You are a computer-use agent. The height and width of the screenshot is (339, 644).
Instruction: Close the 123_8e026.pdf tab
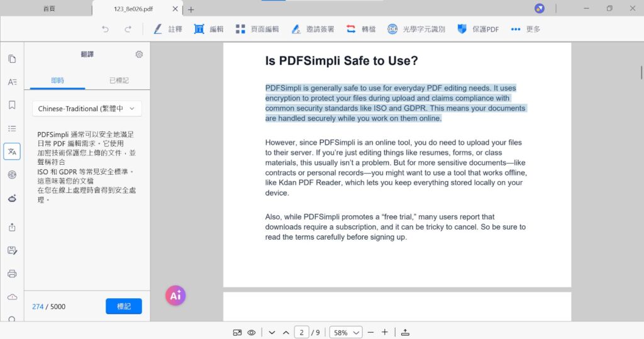click(x=175, y=9)
